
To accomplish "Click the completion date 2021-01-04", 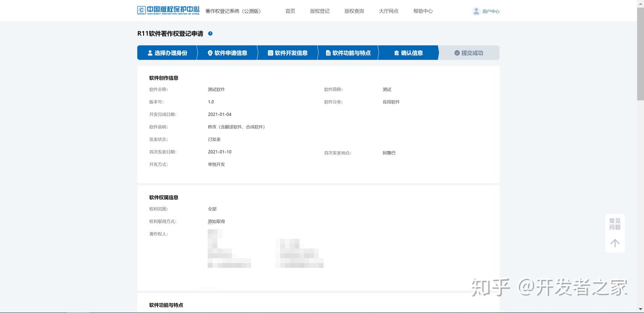I will click(x=220, y=115).
